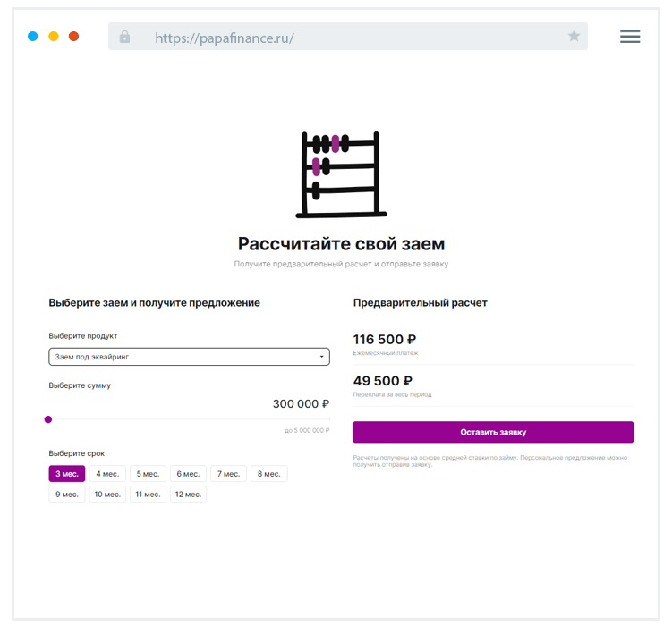The height and width of the screenshot is (634, 672).
Task: Select the 6 мес. term option
Action: click(x=188, y=474)
